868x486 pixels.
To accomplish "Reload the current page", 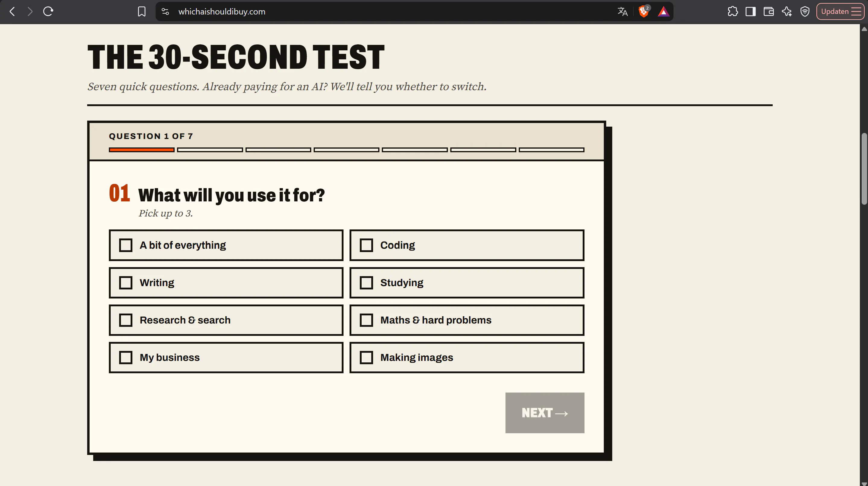I will coord(48,11).
